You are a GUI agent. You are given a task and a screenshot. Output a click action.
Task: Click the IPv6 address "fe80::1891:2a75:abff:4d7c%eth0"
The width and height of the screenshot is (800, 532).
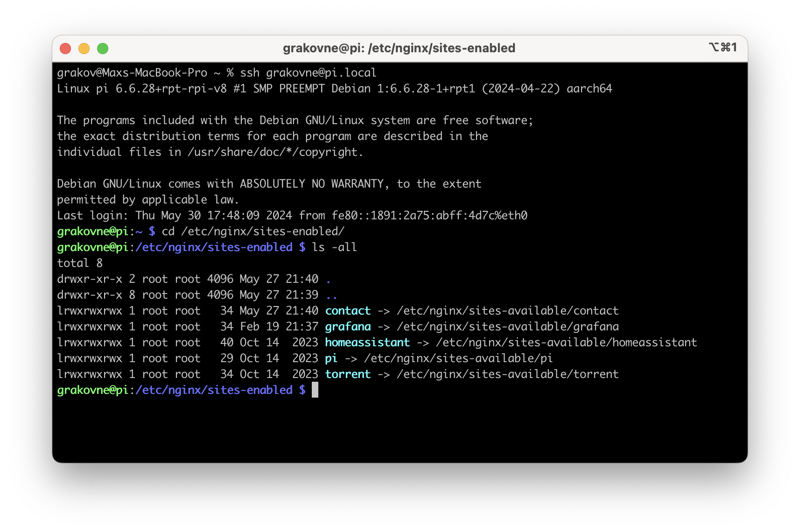tap(429, 216)
